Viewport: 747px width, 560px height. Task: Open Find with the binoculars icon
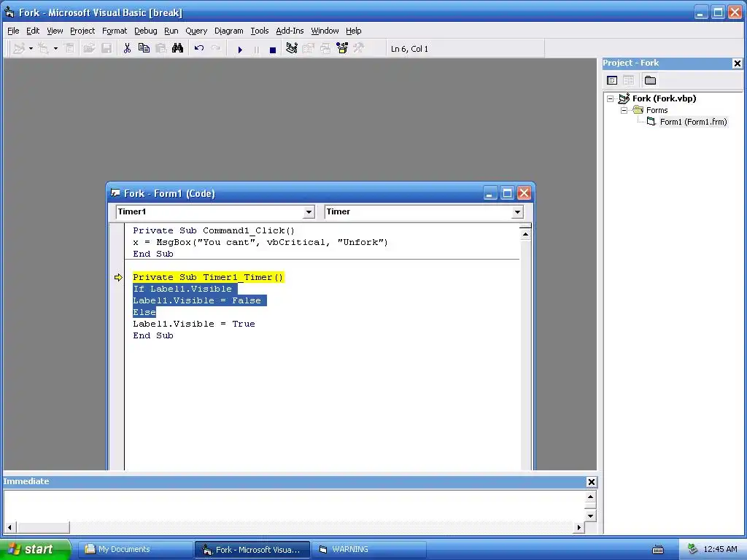point(178,49)
